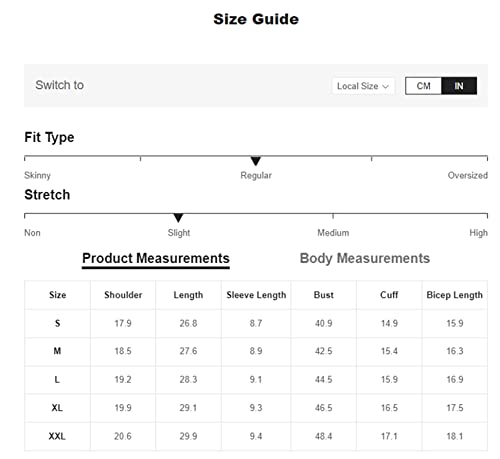Click the Shoulder column header
The image size is (500, 459).
point(123,295)
